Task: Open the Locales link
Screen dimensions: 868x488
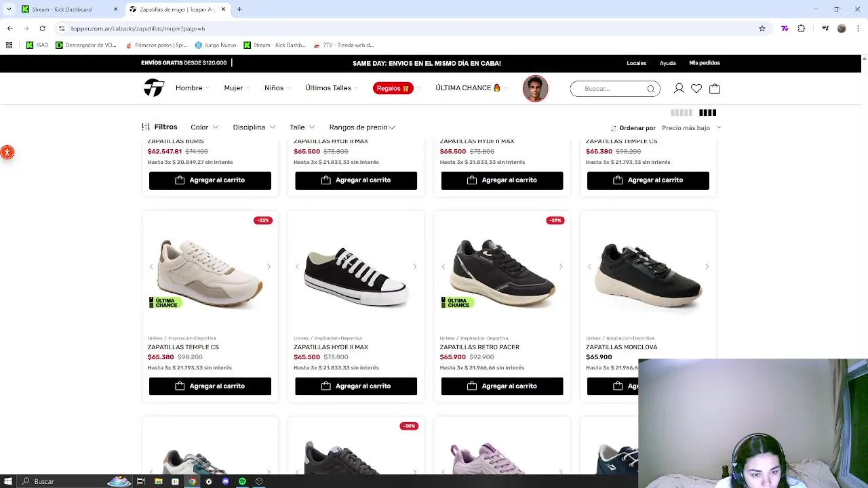Action: (636, 63)
